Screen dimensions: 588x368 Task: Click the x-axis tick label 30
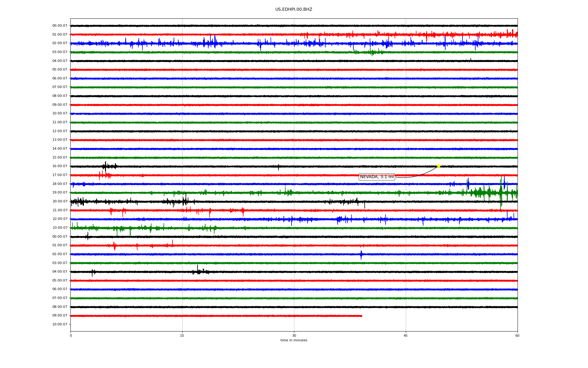[x=294, y=335]
